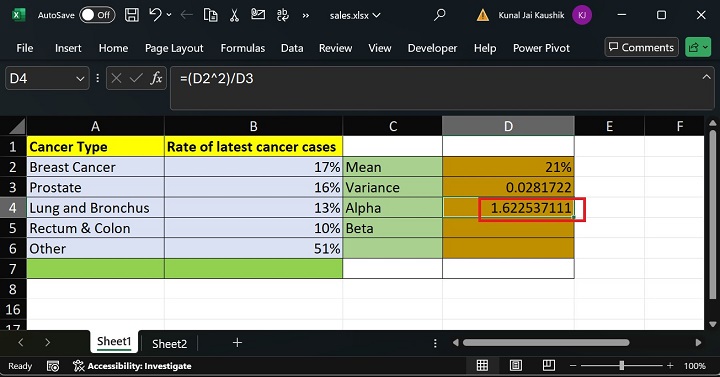Select row 4 header
720x377 pixels.
pyautogui.click(x=13, y=208)
